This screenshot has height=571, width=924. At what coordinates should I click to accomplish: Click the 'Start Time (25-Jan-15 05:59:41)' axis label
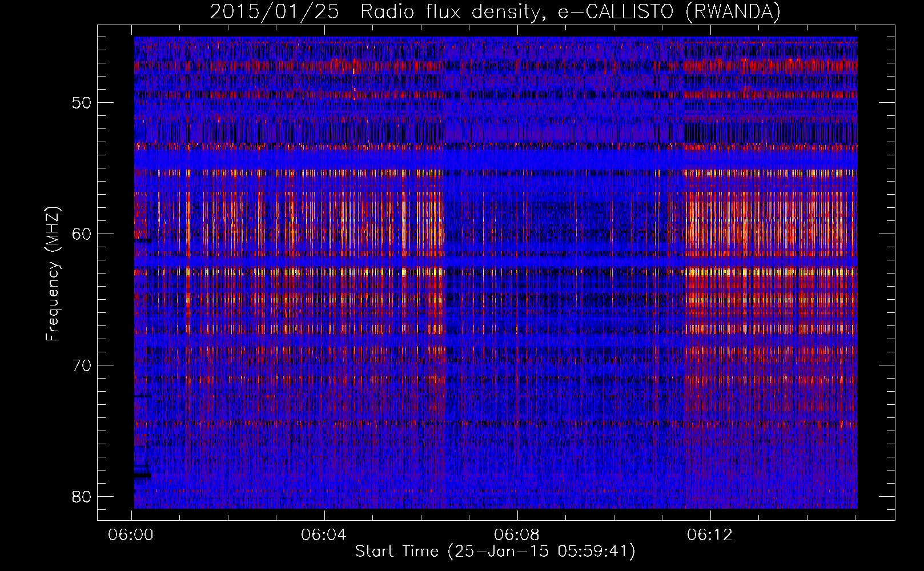click(x=495, y=552)
